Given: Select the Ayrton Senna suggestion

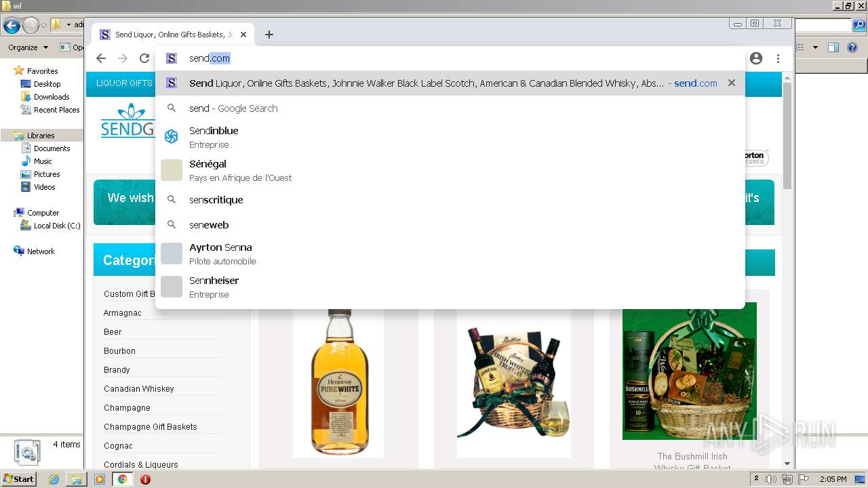Looking at the screenshot, I should point(450,253).
